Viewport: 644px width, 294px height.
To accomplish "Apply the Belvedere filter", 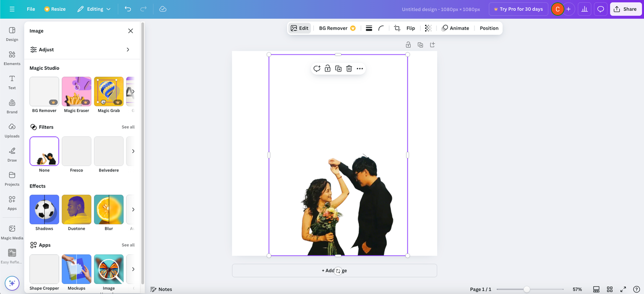I will pyautogui.click(x=109, y=151).
